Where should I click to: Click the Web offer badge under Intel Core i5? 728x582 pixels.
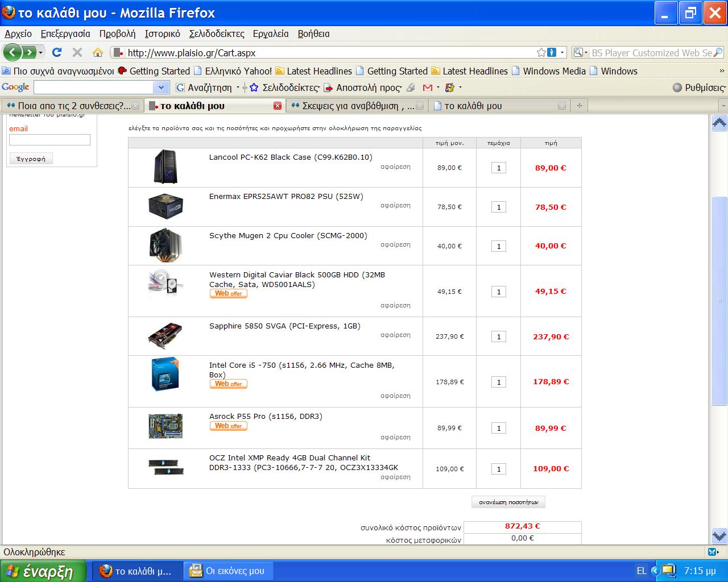pos(229,384)
